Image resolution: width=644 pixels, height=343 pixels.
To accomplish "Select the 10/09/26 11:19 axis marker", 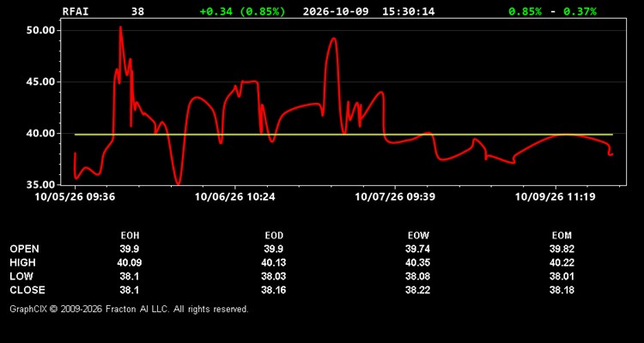I will pyautogui.click(x=556, y=197).
